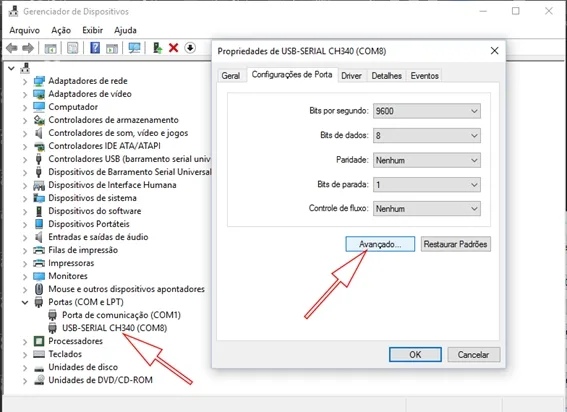Click the Restaurar Padrões button
Viewport: 567px width, 412px height.
pyautogui.click(x=456, y=244)
